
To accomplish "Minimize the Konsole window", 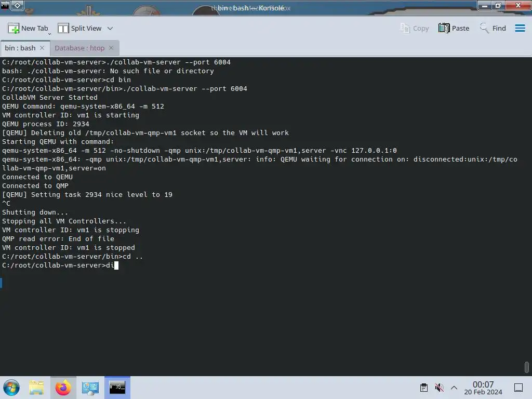I will pos(485,5).
